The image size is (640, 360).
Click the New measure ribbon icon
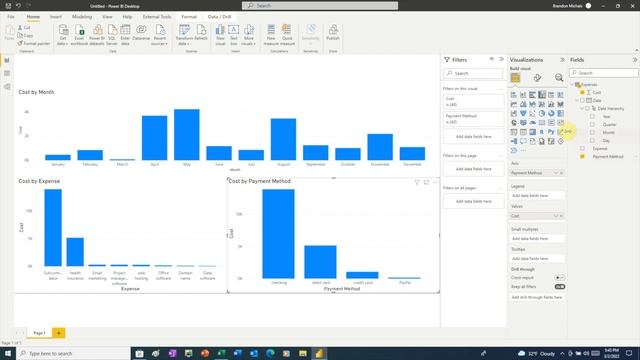click(271, 35)
